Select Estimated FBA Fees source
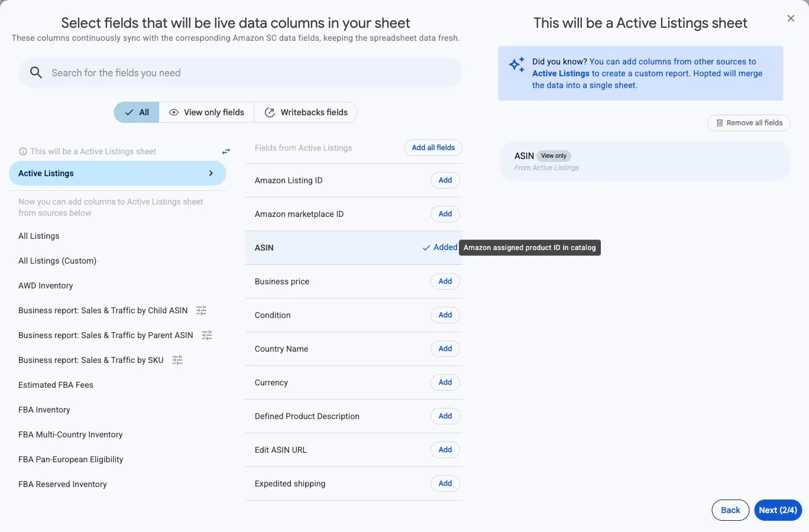The height and width of the screenshot is (532, 809). coord(56,385)
